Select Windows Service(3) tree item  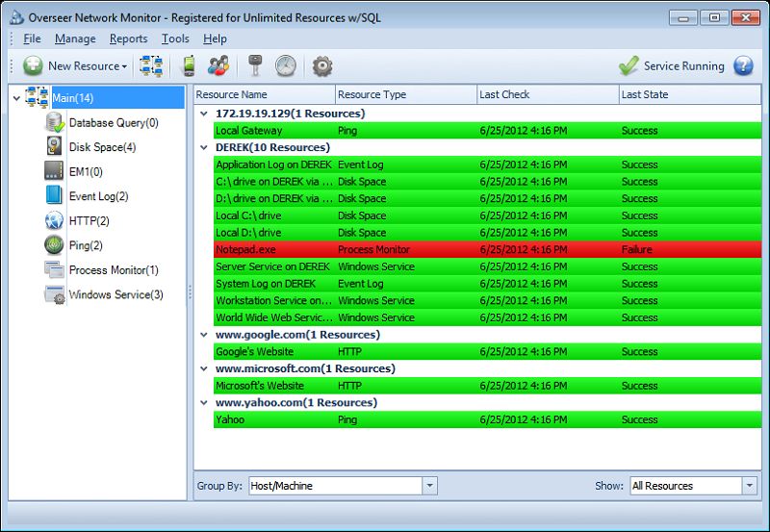click(x=115, y=294)
